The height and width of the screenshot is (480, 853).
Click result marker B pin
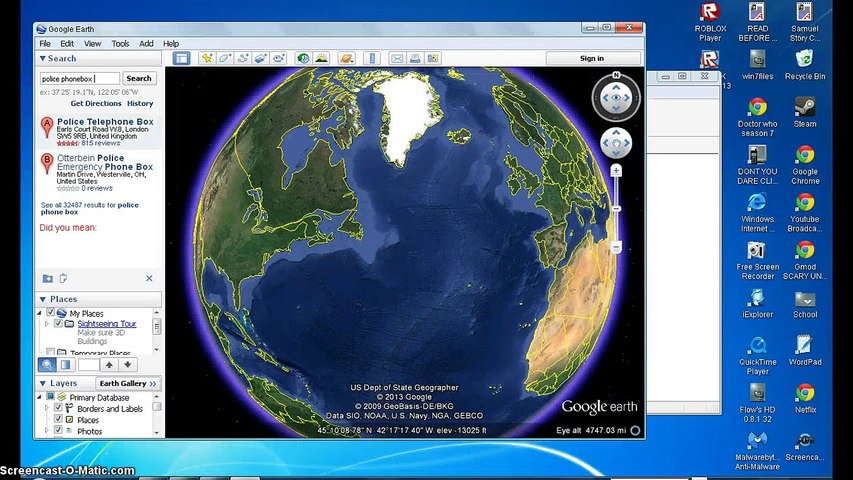click(x=47, y=163)
